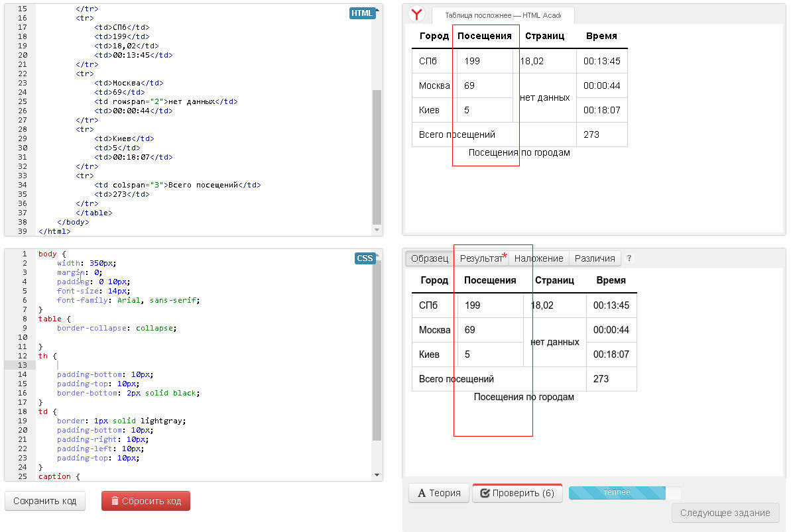Open the Наложение tab
Screen dimensions: 791x532
[x=538, y=258]
